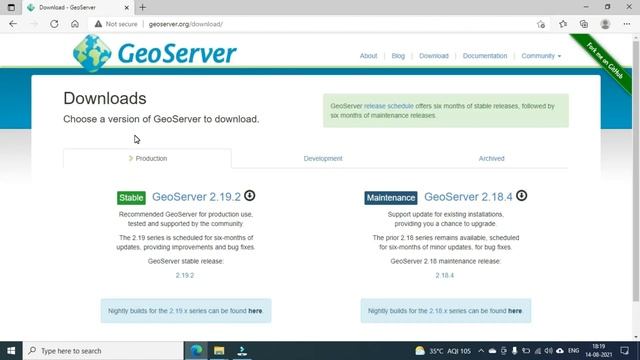Open the Documentation menu link
Screen dimensions: 640x360
click(x=484, y=56)
